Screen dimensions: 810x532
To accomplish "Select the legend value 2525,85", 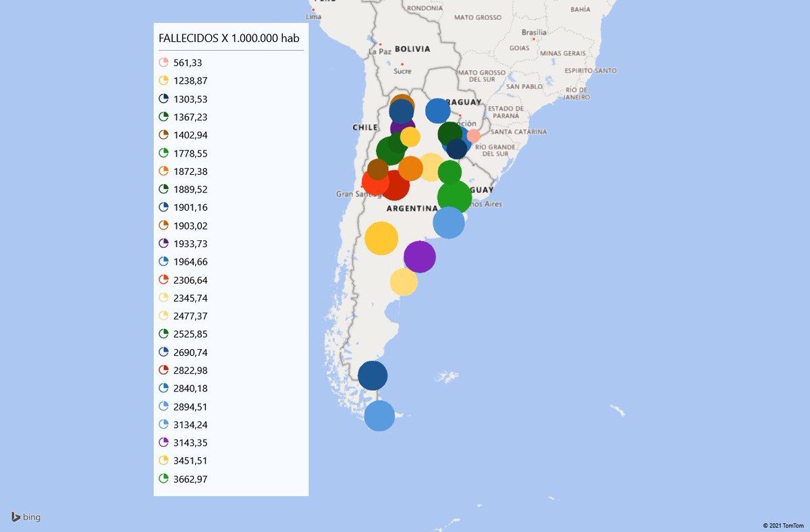I will [190, 334].
